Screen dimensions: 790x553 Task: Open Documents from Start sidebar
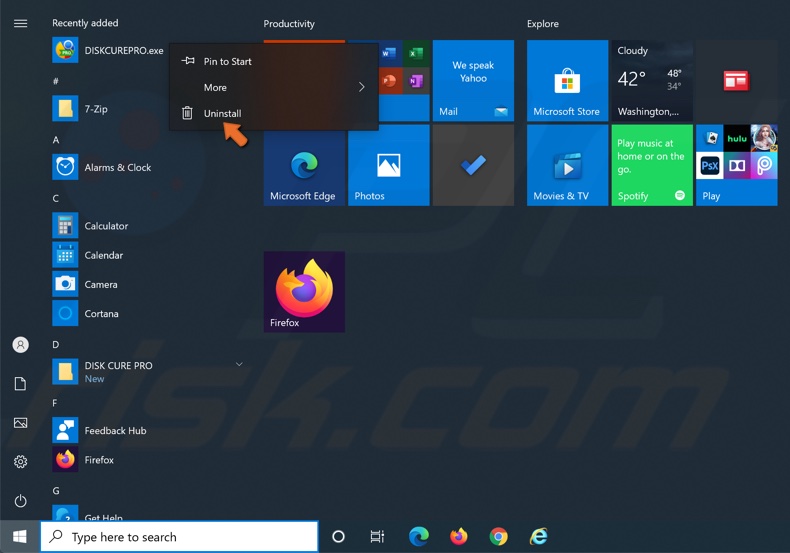21,384
